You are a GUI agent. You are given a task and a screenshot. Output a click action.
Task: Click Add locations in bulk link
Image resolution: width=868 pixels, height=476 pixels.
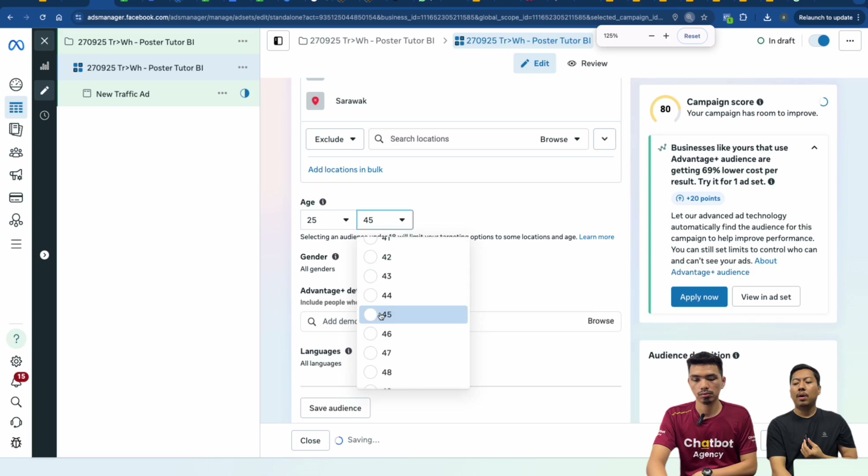[345, 170]
